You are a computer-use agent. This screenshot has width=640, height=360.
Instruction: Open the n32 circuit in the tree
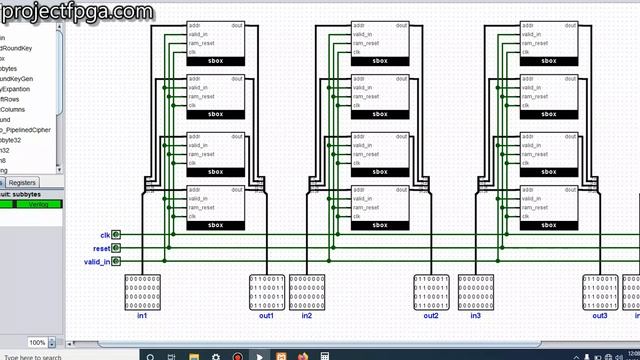pos(5,150)
